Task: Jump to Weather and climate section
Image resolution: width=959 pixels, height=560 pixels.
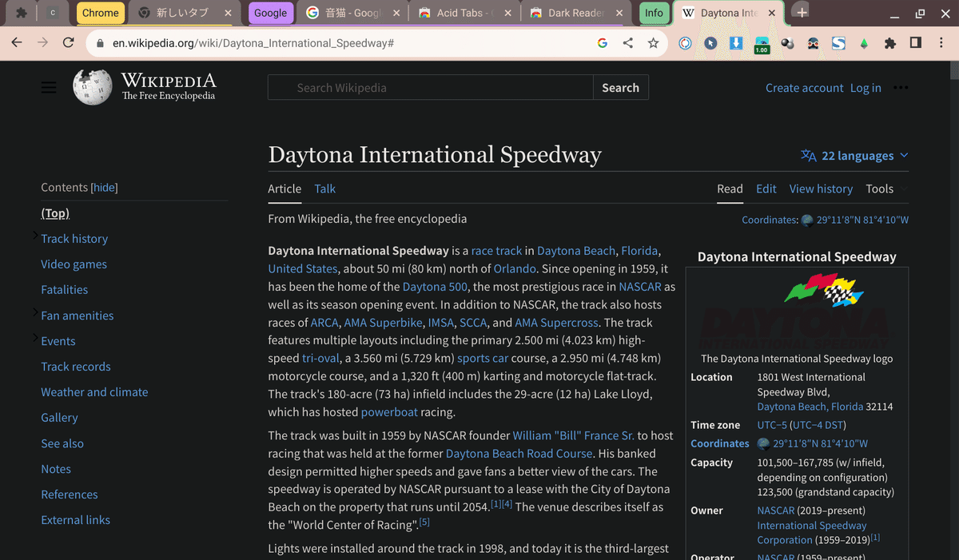Action: [x=94, y=392]
